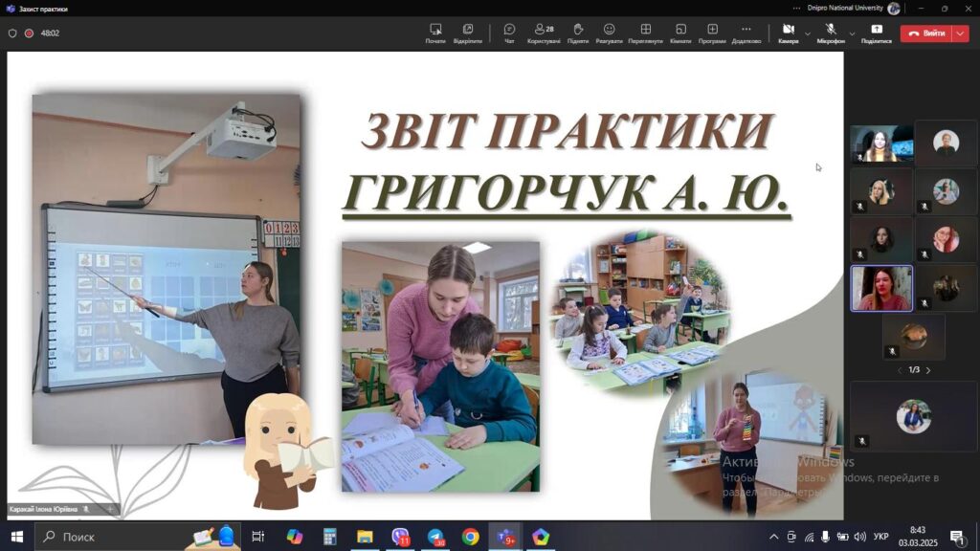Switch to Microsoft Teams taskbar icon
Image resolution: width=980 pixels, height=551 pixels.
point(505,537)
